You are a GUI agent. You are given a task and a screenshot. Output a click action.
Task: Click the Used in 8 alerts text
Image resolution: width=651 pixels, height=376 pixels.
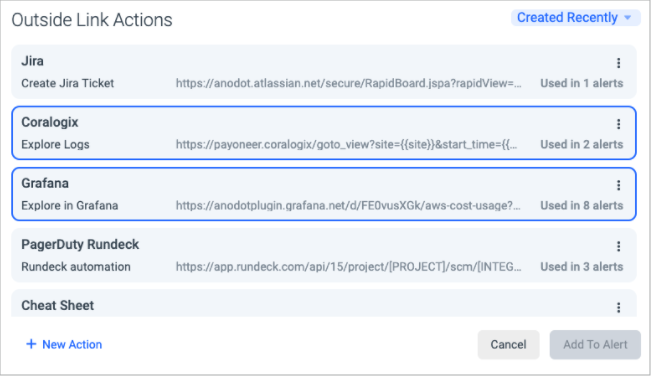(582, 205)
